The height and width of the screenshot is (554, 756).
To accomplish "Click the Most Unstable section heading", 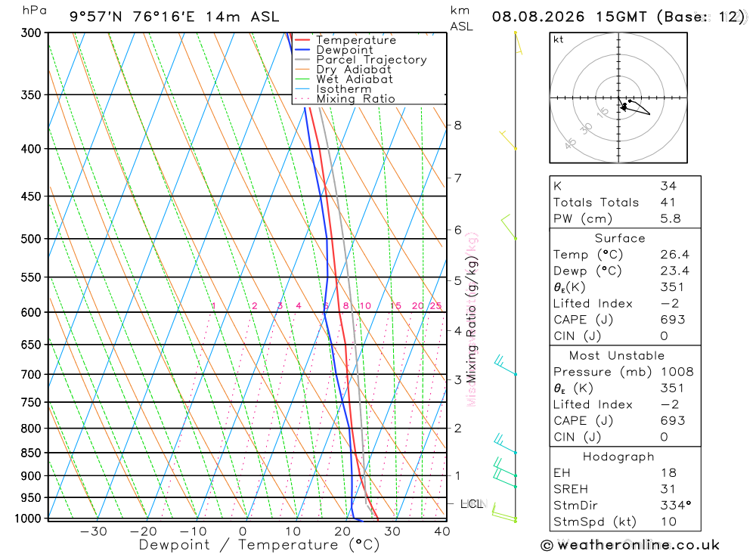I will click(x=617, y=356).
